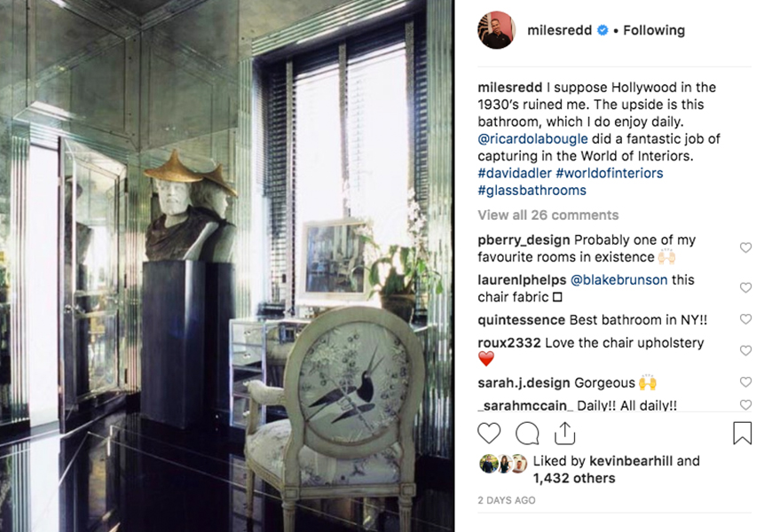Image resolution: width=772 pixels, height=532 pixels.
Task: Like the laurenlphelps comment
Action: click(x=745, y=287)
